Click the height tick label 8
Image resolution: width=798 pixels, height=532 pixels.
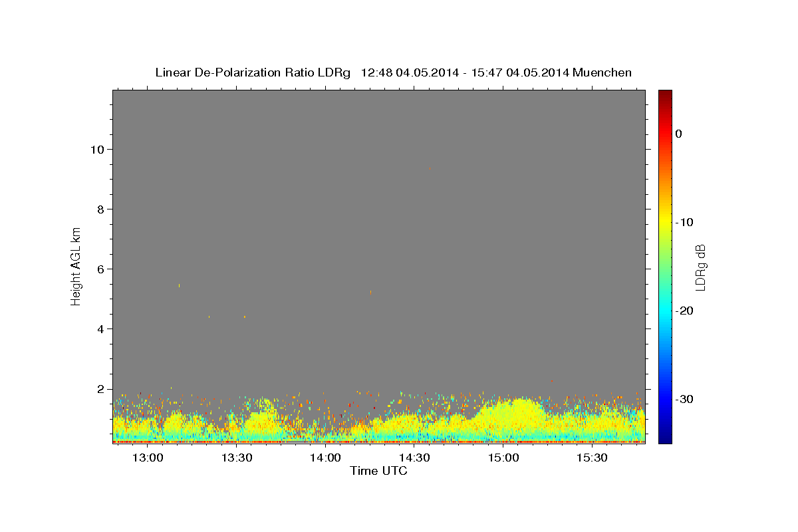pos(100,209)
